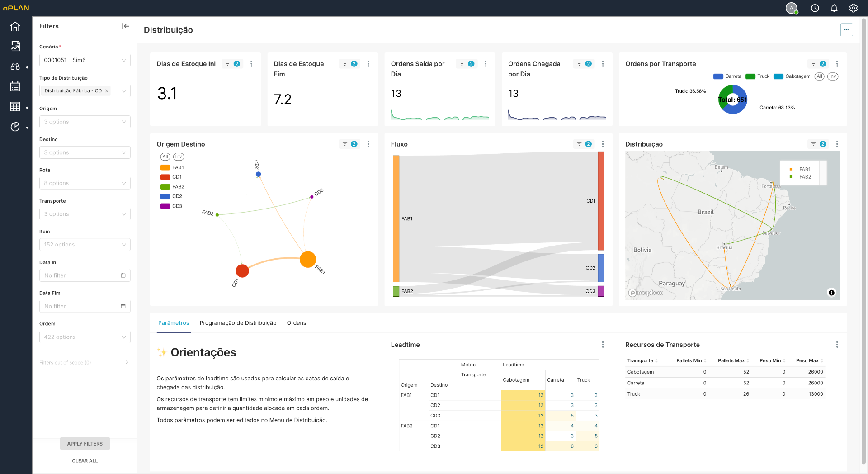Open Dias de Estoque Ini card menu

pos(251,64)
